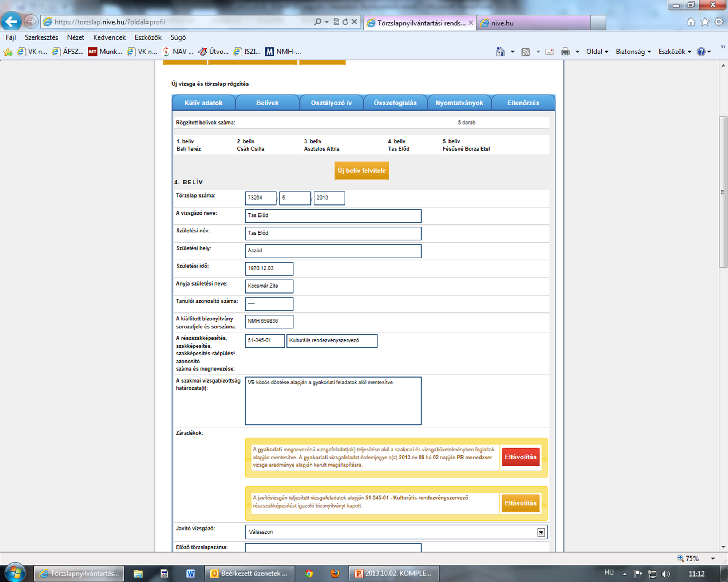Viewport: 728px width, 582px height.
Task: Click the printer icon in command bar
Action: pyautogui.click(x=565, y=52)
